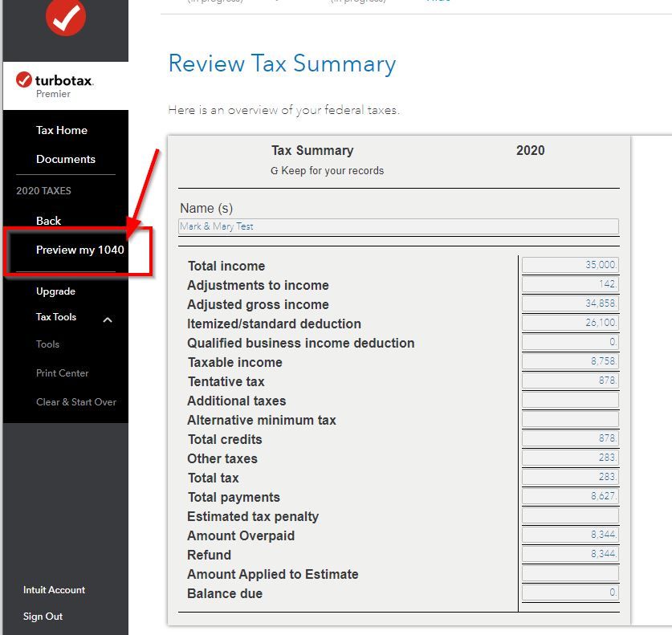The width and height of the screenshot is (672, 635).
Task: Open Documents in sidebar
Action: 66,159
